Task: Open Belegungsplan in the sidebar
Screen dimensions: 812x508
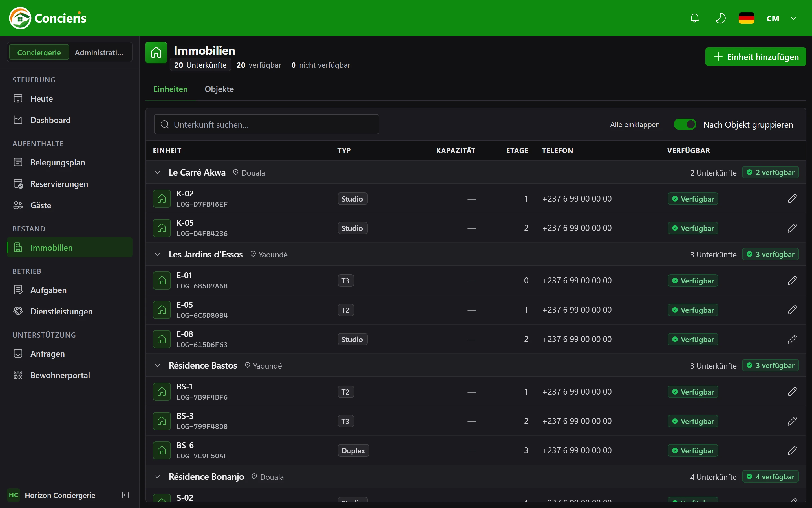Action: pos(69,163)
